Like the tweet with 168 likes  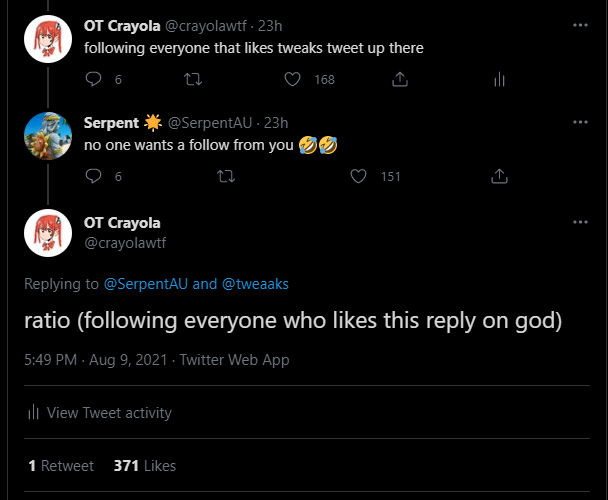[294, 79]
